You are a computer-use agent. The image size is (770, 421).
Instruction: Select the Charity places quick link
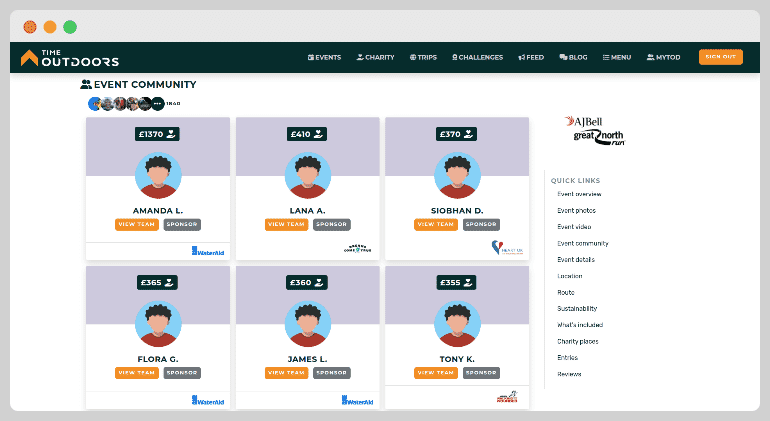577,341
